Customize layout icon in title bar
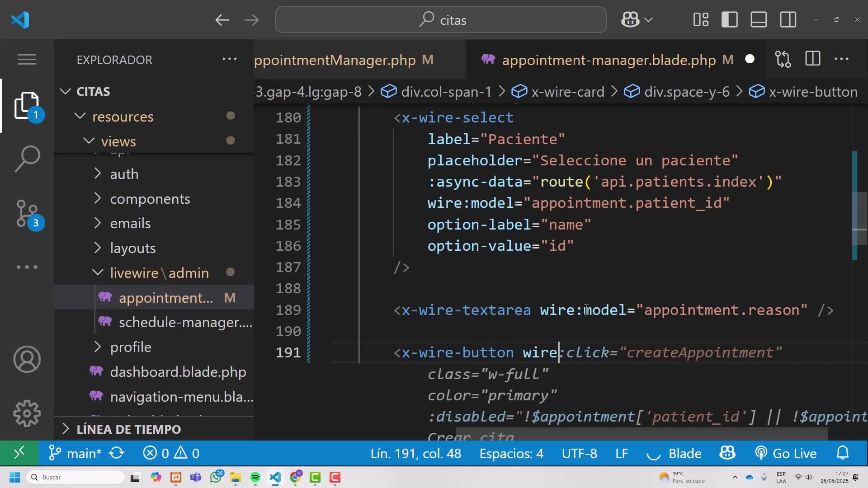The height and width of the screenshot is (488, 868). [701, 20]
